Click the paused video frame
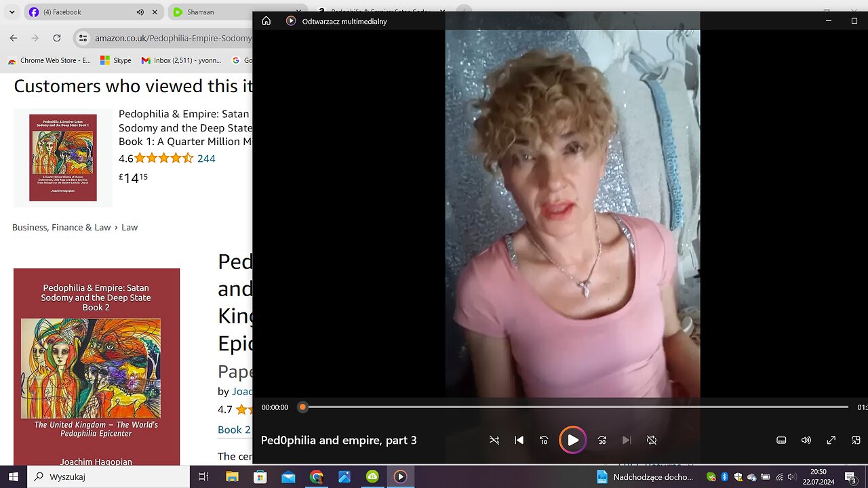The width and height of the screenshot is (868, 488). pyautogui.click(x=572, y=213)
